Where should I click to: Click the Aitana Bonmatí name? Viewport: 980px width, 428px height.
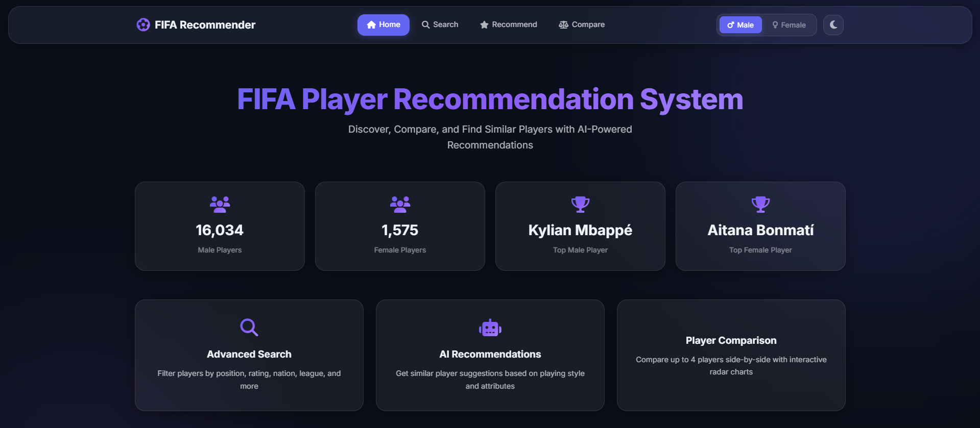tap(760, 230)
